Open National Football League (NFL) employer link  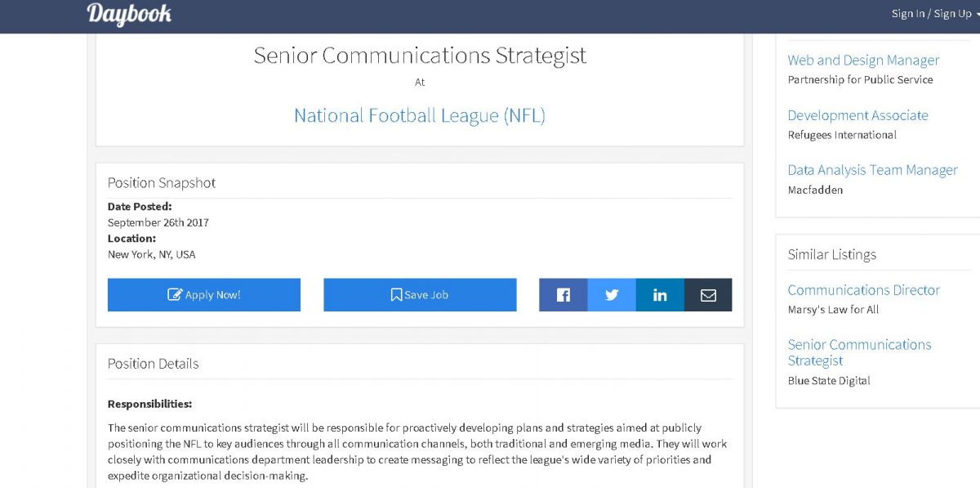(x=420, y=115)
